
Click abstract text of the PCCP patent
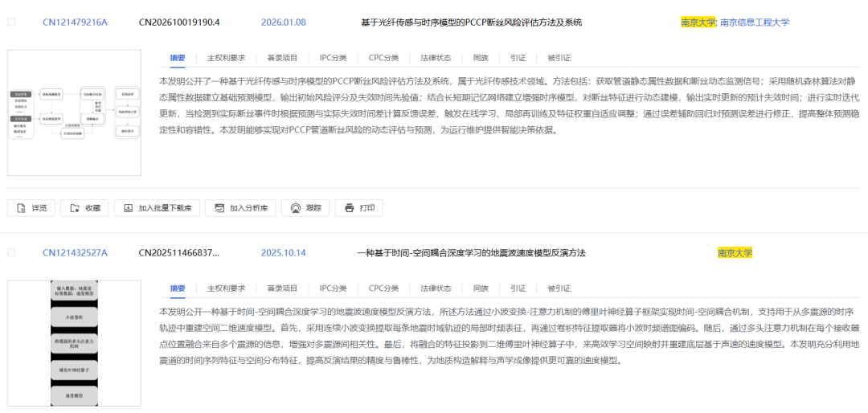[510, 106]
